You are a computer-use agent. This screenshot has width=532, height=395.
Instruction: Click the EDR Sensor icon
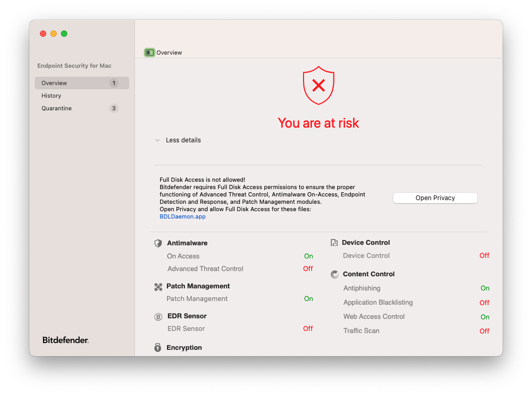coord(158,316)
